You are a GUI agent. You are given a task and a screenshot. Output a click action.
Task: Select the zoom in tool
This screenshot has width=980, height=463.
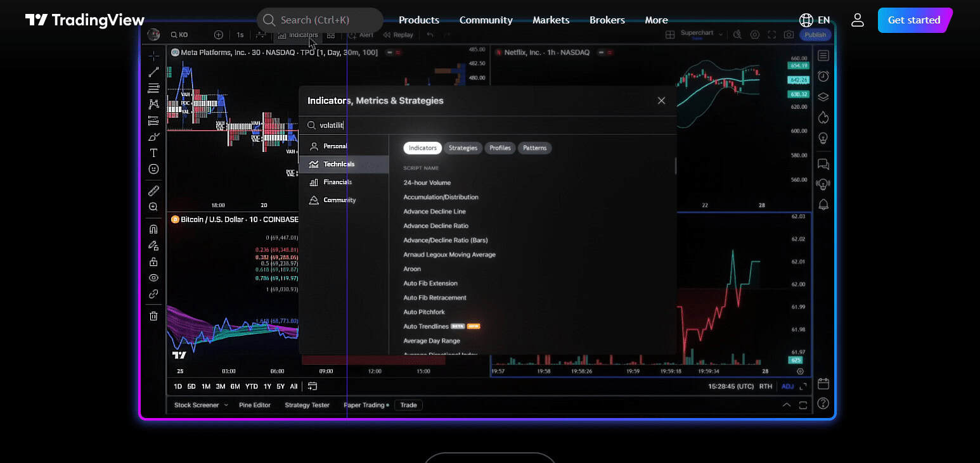click(153, 206)
